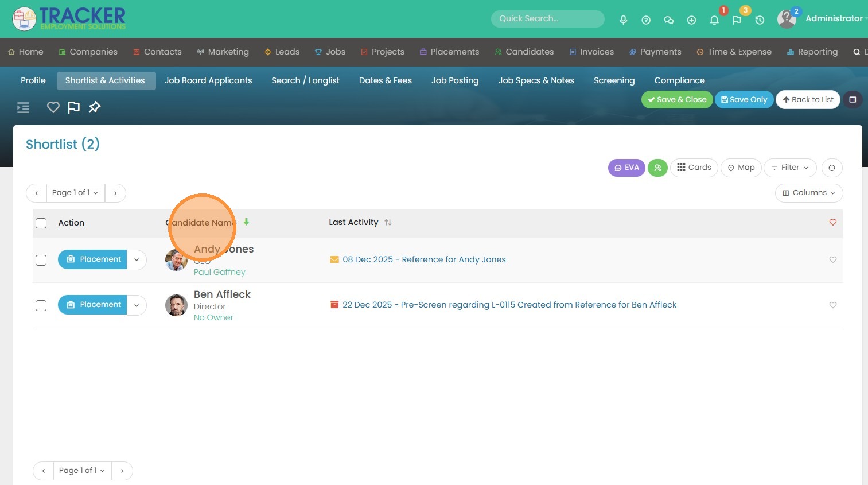The height and width of the screenshot is (485, 868).
Task: Go to previous page above the table
Action: point(36,193)
